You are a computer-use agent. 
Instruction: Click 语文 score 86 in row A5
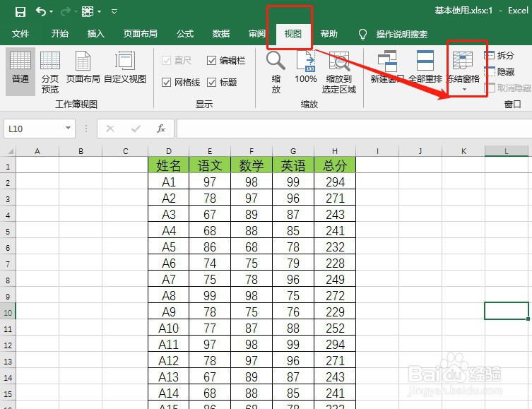(x=210, y=247)
